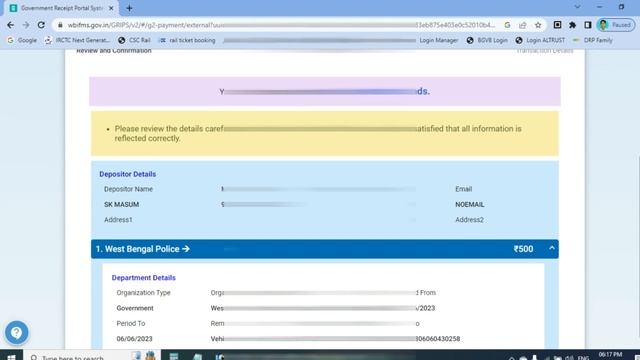Go back using the browser back arrow

click(11, 25)
